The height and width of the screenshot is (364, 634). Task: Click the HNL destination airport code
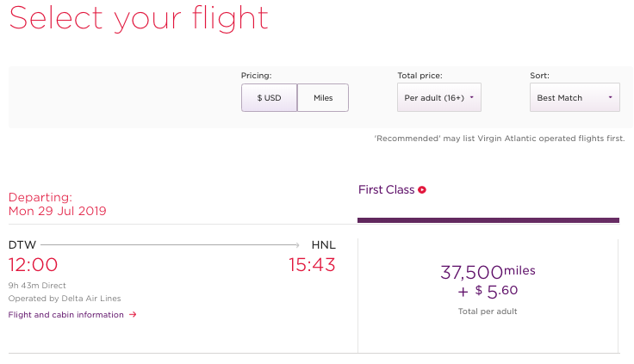(x=324, y=245)
